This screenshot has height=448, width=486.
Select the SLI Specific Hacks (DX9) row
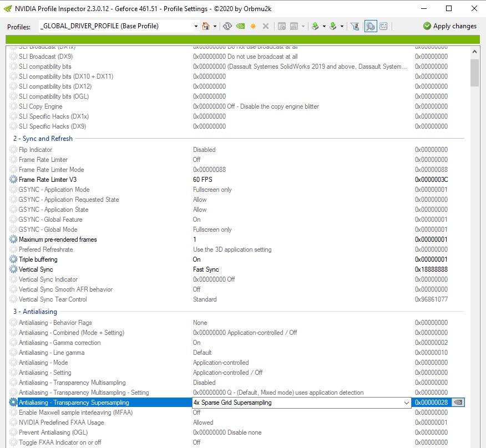click(236, 126)
